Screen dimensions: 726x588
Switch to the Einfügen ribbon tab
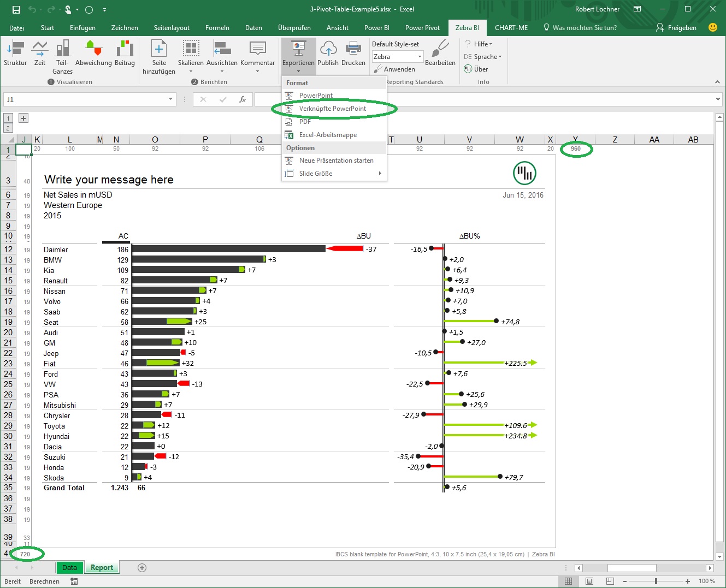pos(82,28)
